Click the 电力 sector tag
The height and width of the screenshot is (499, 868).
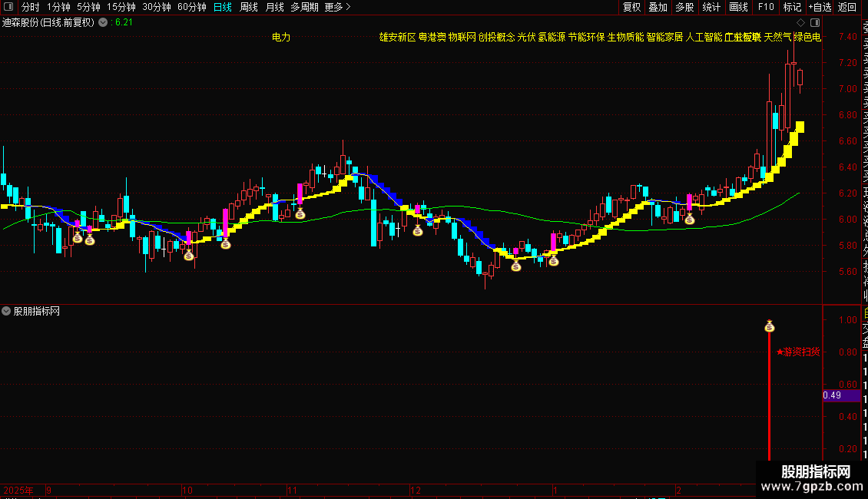coord(281,37)
